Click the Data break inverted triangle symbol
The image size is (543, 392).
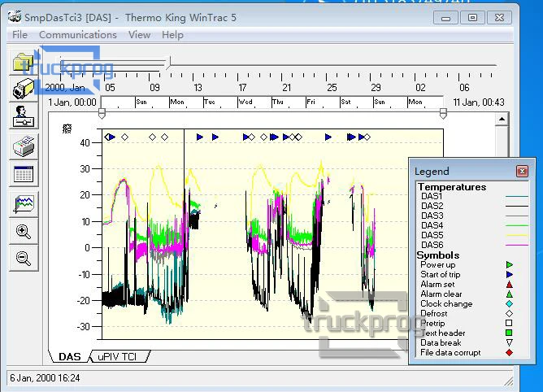pos(509,342)
